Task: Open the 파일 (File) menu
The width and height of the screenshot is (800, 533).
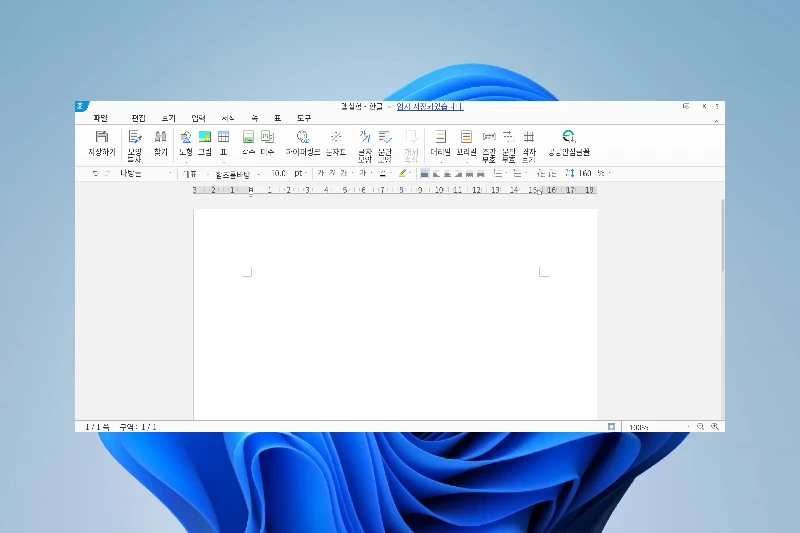Action: 100,118
